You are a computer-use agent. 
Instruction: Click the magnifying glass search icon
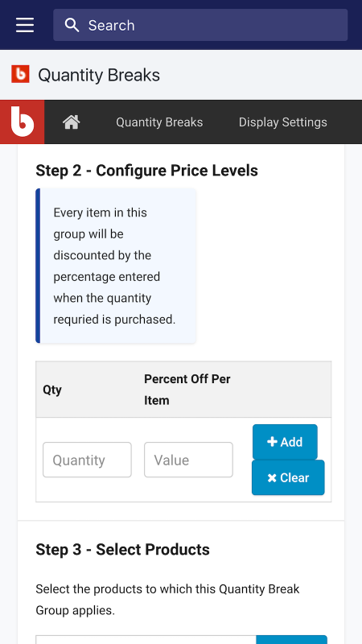(x=72, y=25)
